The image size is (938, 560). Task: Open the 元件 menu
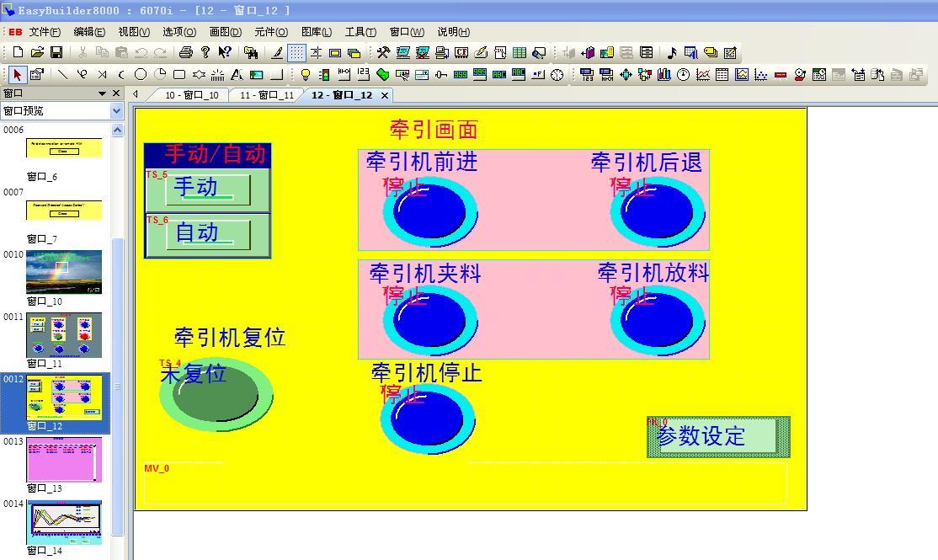pos(270,32)
